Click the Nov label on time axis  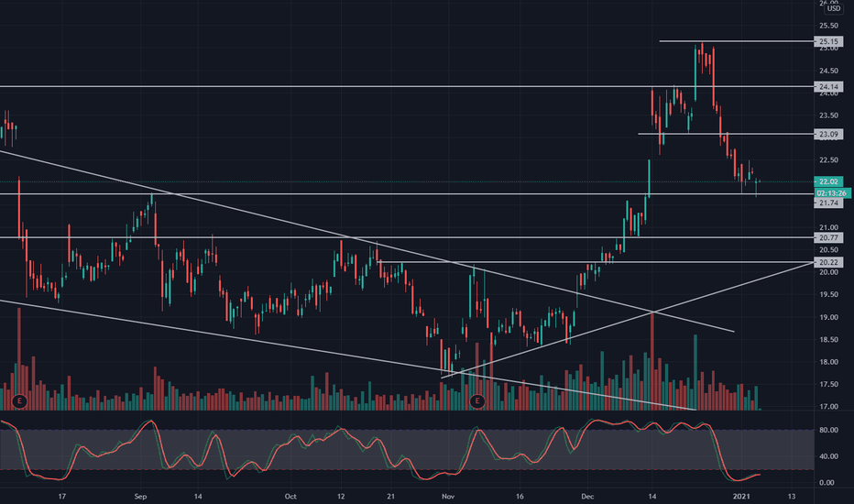click(x=448, y=497)
